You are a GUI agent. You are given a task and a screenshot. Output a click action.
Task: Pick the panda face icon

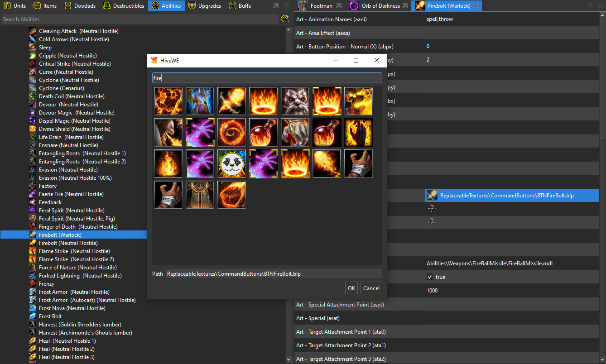pos(231,163)
